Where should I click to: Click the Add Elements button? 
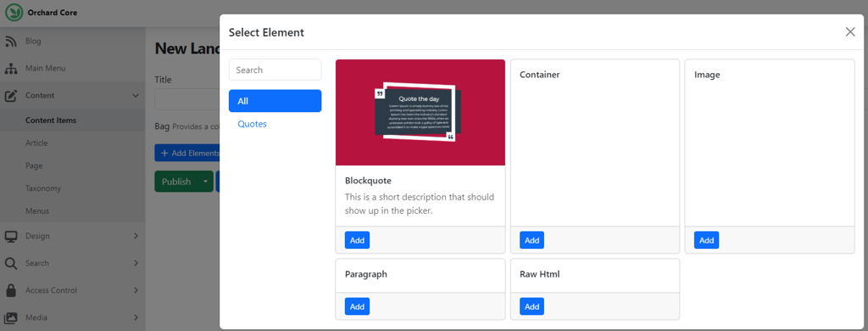pos(187,153)
